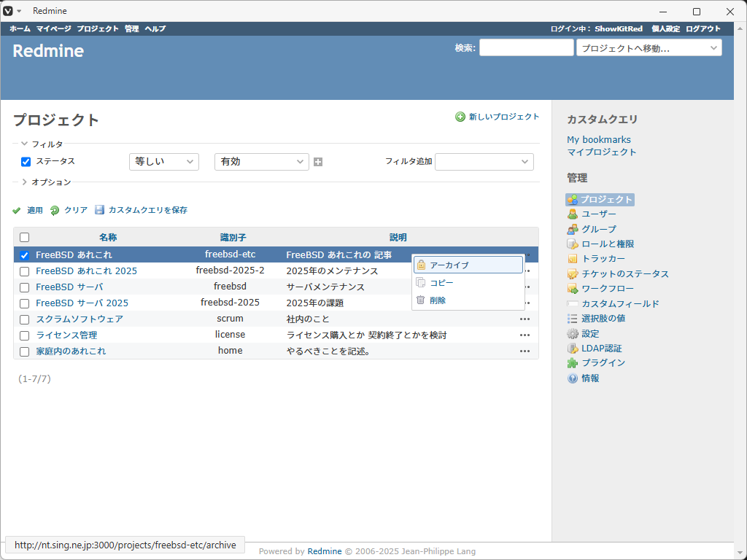Click the プロジェクト icon in the 管理 sidebar
The image size is (747, 560).
coord(572,200)
